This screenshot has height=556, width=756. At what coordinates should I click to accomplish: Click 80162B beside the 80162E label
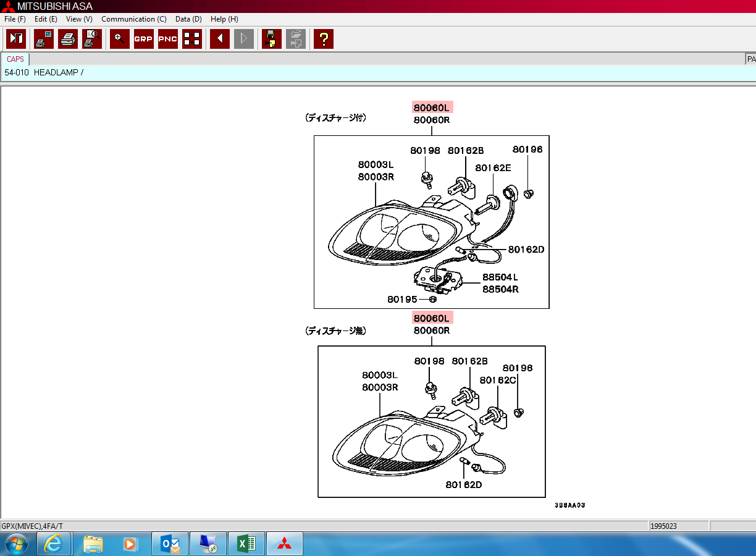[x=466, y=151]
